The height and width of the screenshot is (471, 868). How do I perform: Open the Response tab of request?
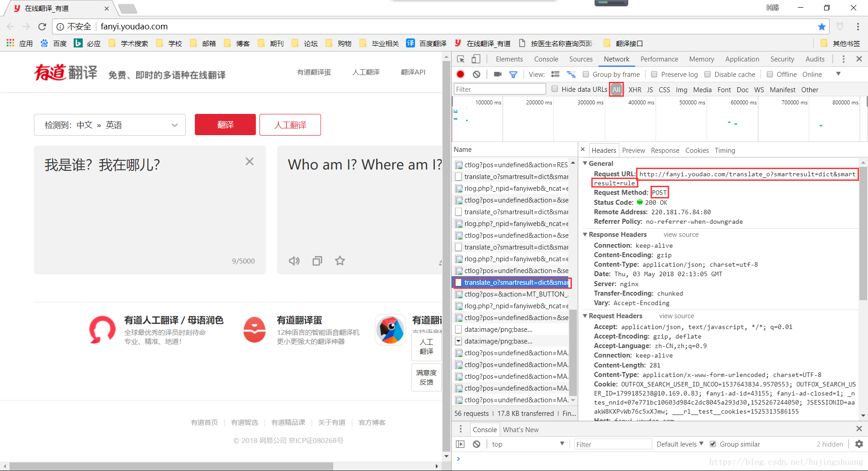665,151
